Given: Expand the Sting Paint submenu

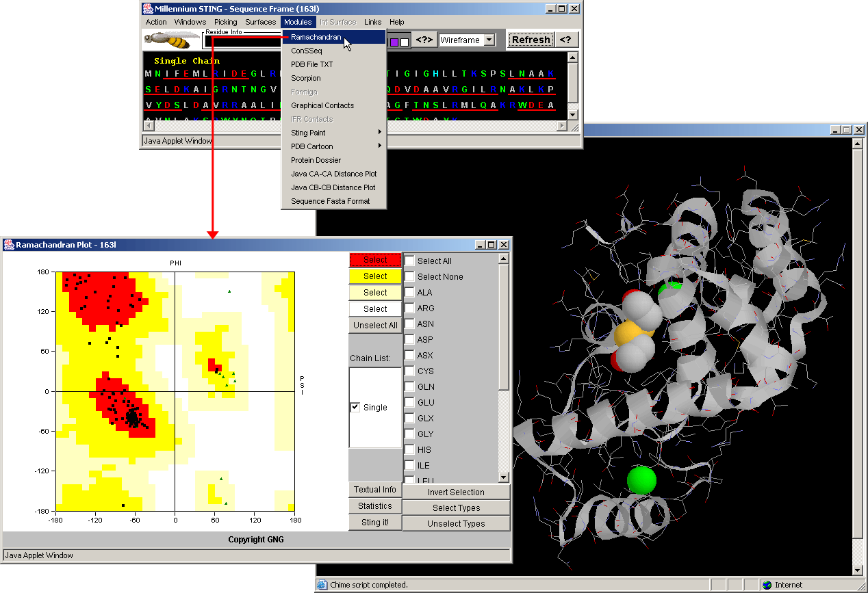Looking at the screenshot, I should click(x=334, y=133).
